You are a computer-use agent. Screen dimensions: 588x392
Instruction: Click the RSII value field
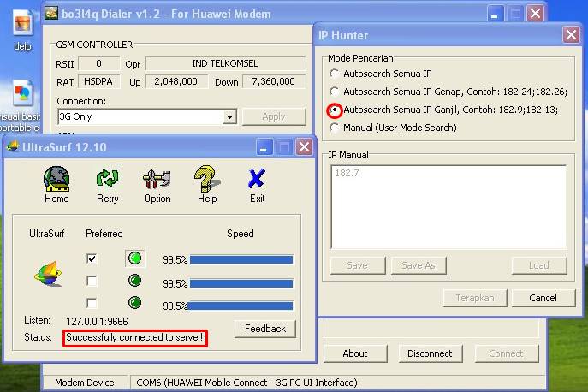pyautogui.click(x=98, y=63)
